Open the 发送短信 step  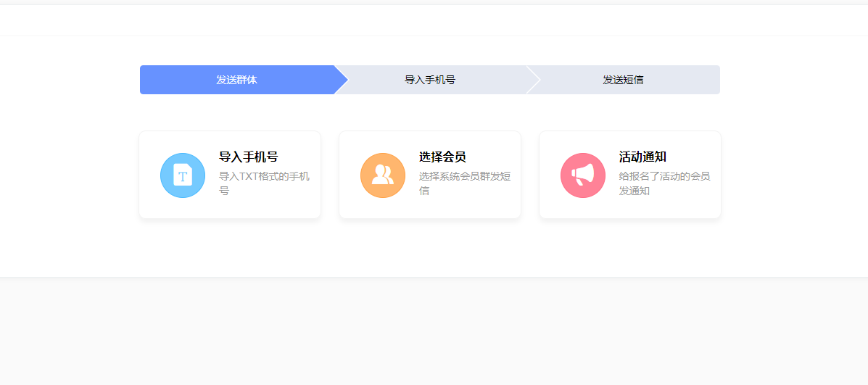(624, 80)
